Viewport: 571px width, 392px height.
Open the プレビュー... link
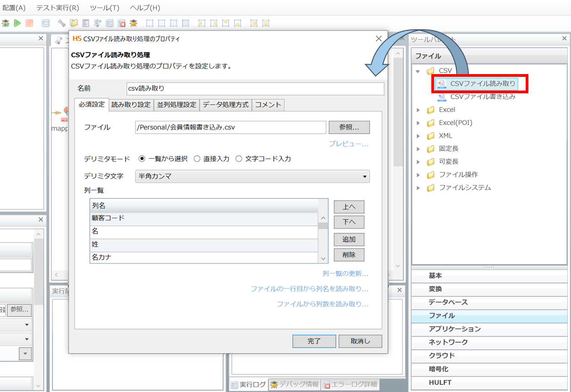pos(348,144)
